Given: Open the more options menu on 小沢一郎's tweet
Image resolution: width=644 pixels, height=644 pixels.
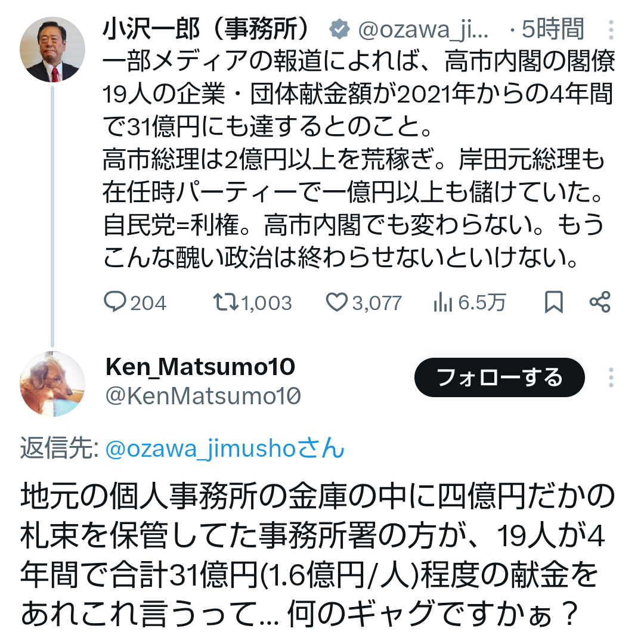Looking at the screenshot, I should click(611, 29).
